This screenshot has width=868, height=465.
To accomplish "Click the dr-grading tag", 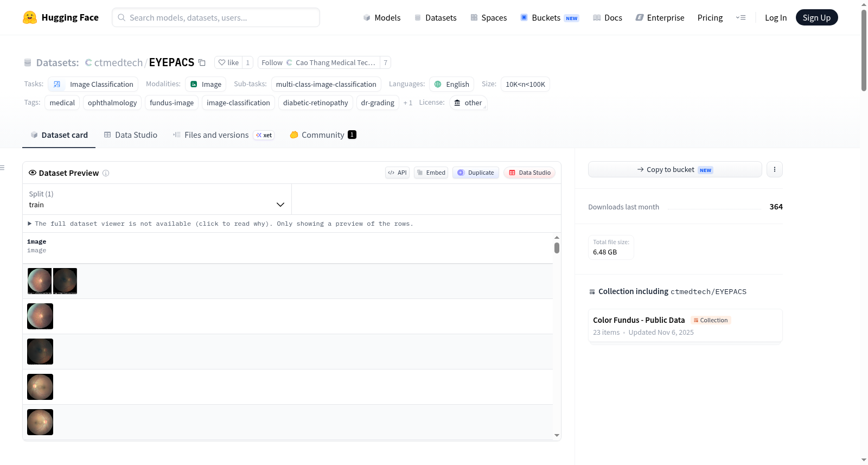I will 378,103.
